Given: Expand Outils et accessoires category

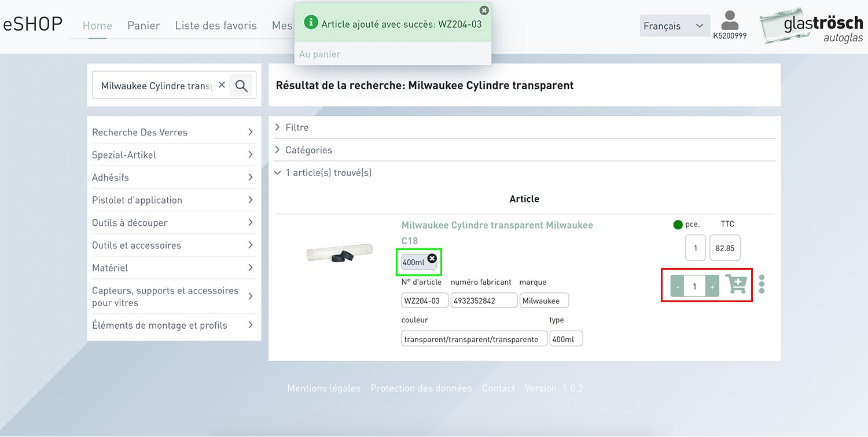Looking at the screenshot, I should click(174, 245).
